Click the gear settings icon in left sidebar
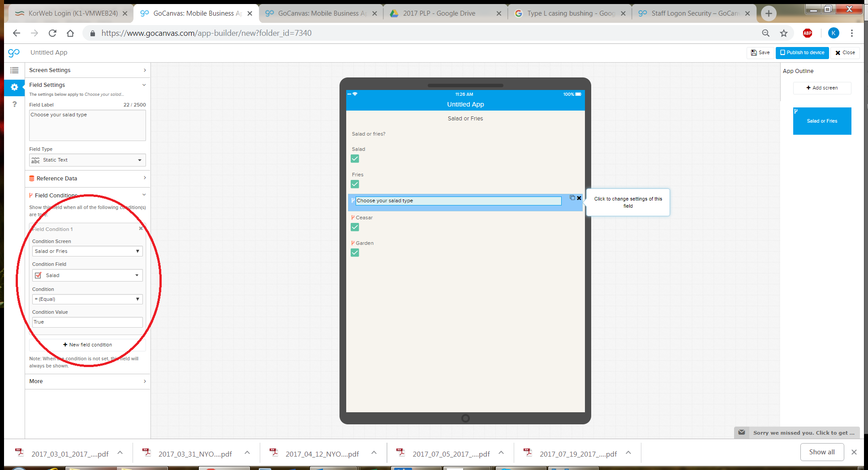 click(x=14, y=87)
